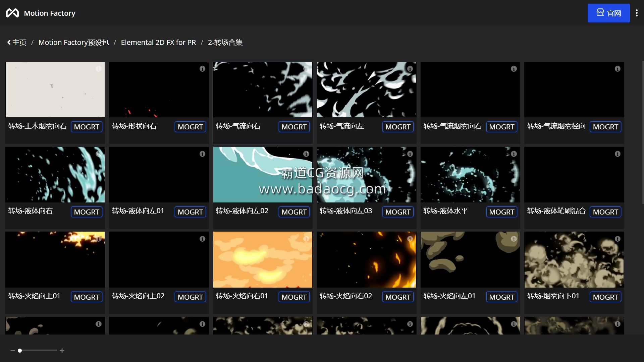This screenshot has height=362, width=644.
Task: Open Motion Factory预设包 breadcrumb
Action: [x=73, y=43]
